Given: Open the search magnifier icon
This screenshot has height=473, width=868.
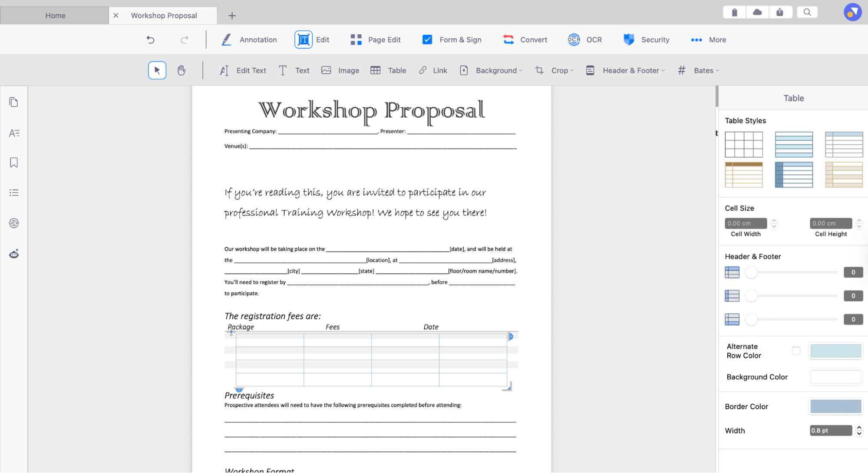Looking at the screenshot, I should (807, 12).
